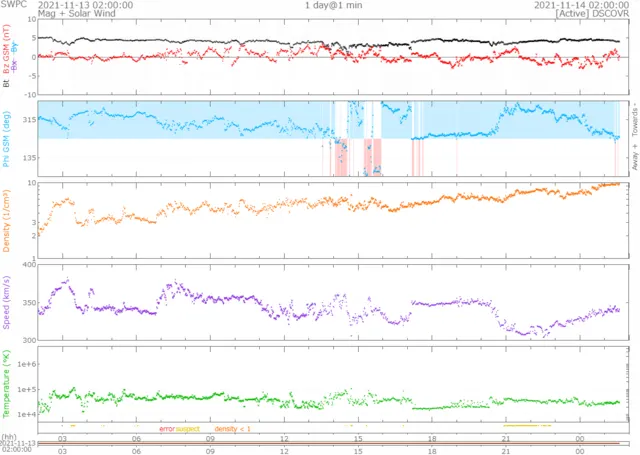Click the 21 hour tick on bottom time axis
Image resolution: width=640 pixels, height=455 pixels.
click(507, 437)
